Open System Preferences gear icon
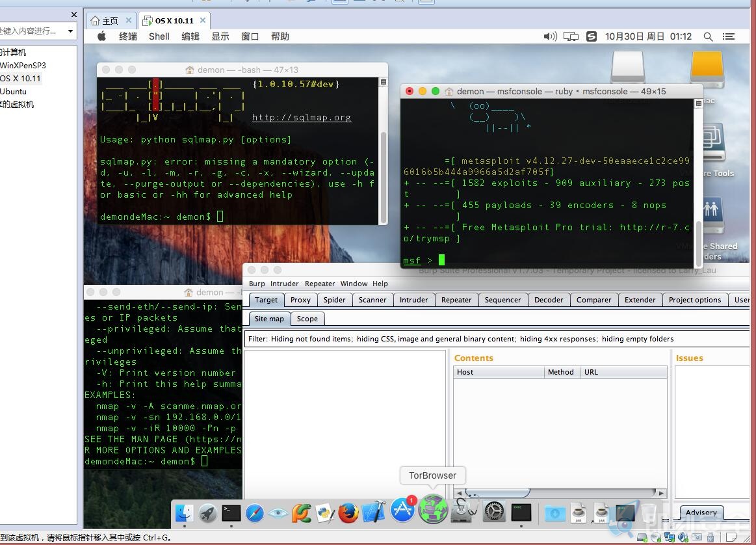 [x=495, y=512]
